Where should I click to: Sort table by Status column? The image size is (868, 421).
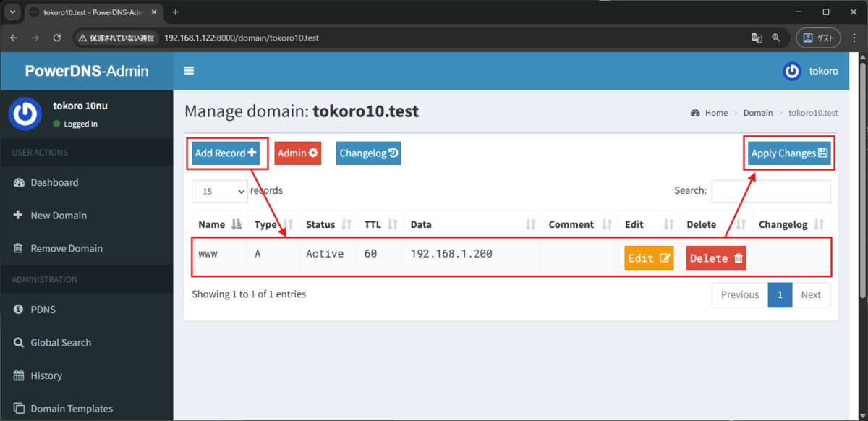tap(328, 224)
